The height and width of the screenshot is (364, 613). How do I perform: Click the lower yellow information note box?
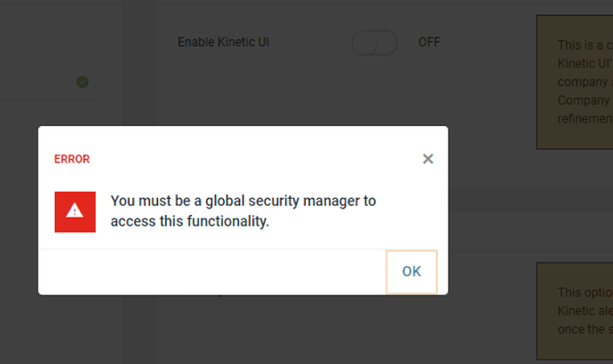575,311
